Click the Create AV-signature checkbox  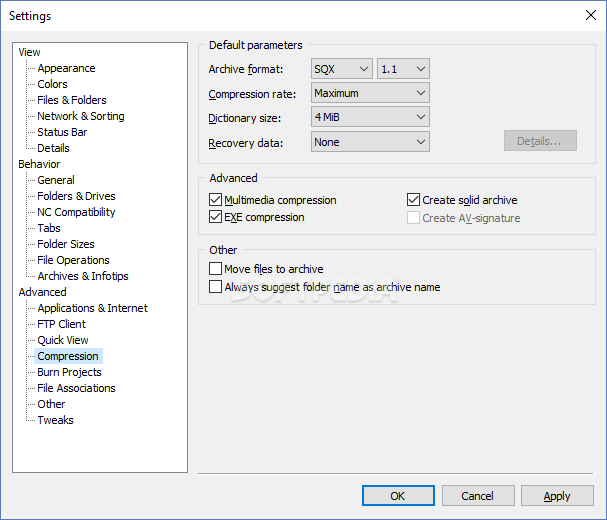[413, 218]
